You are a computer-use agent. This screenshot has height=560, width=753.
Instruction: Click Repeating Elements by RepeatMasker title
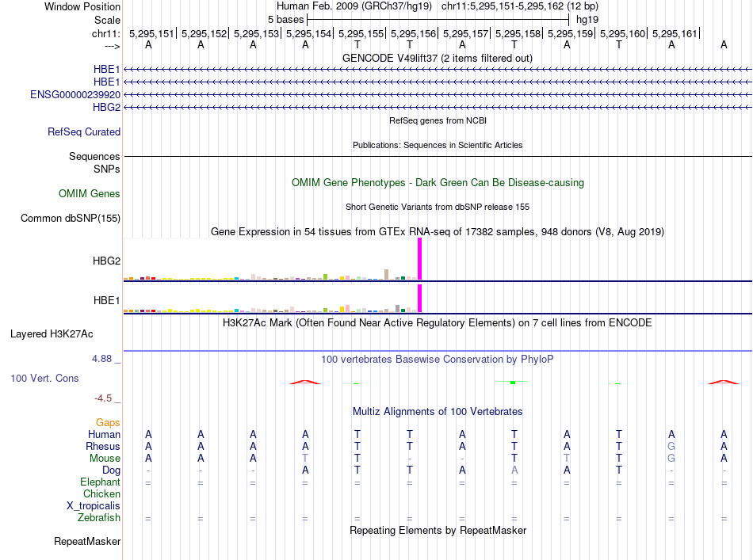click(x=438, y=530)
